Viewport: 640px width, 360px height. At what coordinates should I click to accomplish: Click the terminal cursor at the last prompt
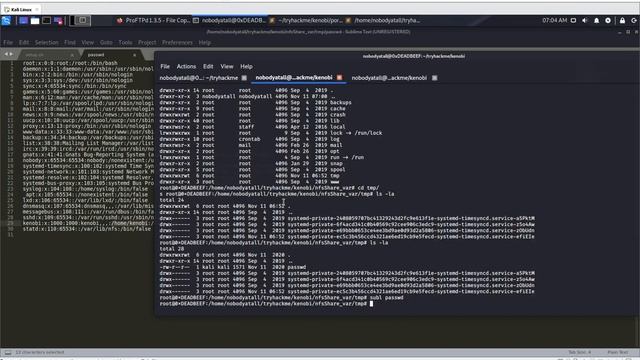pos(371,304)
